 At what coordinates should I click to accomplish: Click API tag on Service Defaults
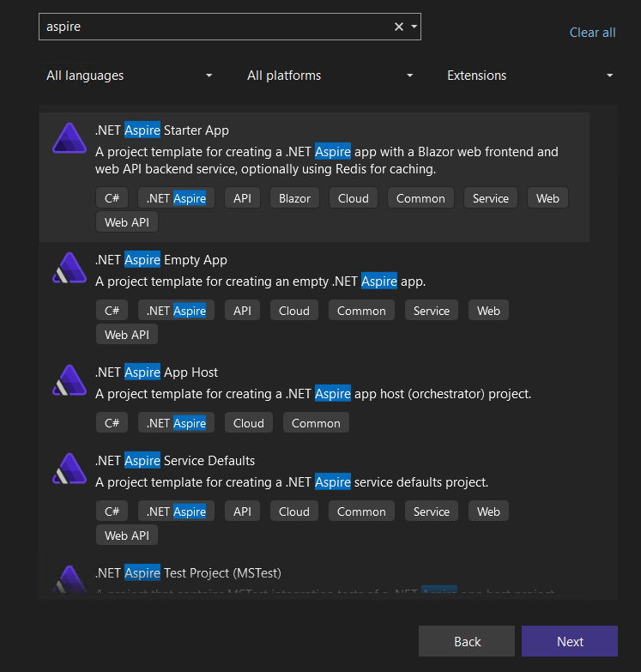[242, 511]
